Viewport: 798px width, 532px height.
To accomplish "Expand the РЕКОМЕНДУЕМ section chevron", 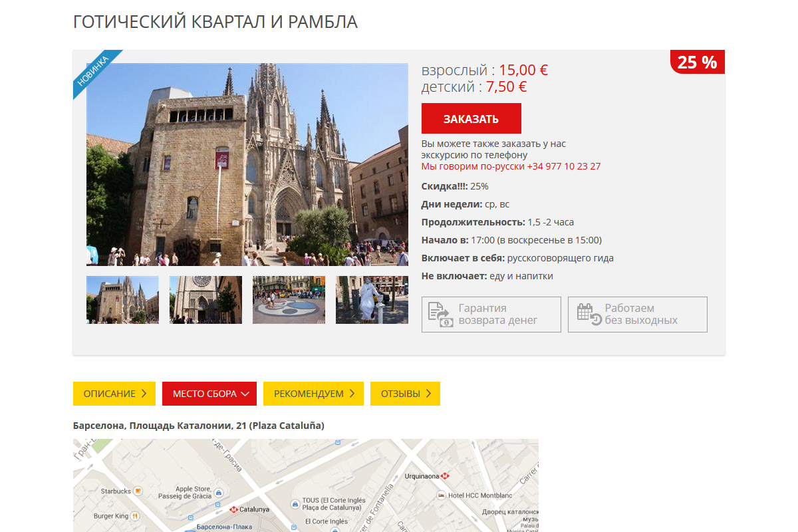I will (352, 394).
